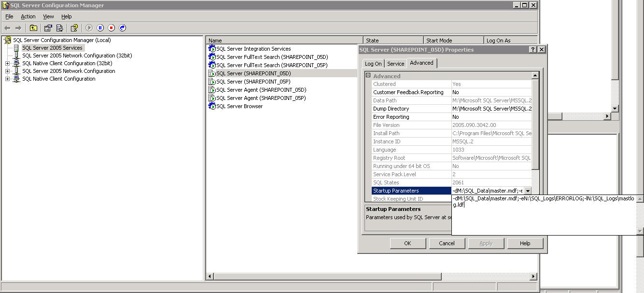Open the Startup Parameters dropdown arrow

(x=528, y=191)
